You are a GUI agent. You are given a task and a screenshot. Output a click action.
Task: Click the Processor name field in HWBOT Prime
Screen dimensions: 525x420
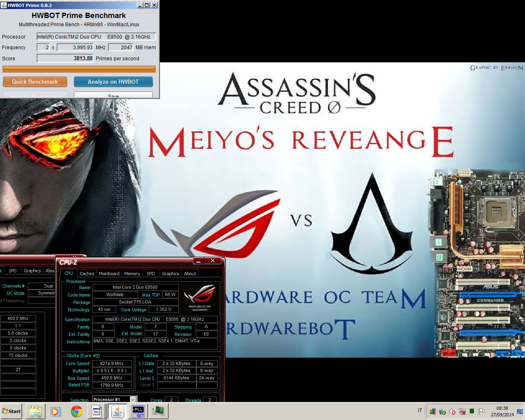(96, 37)
